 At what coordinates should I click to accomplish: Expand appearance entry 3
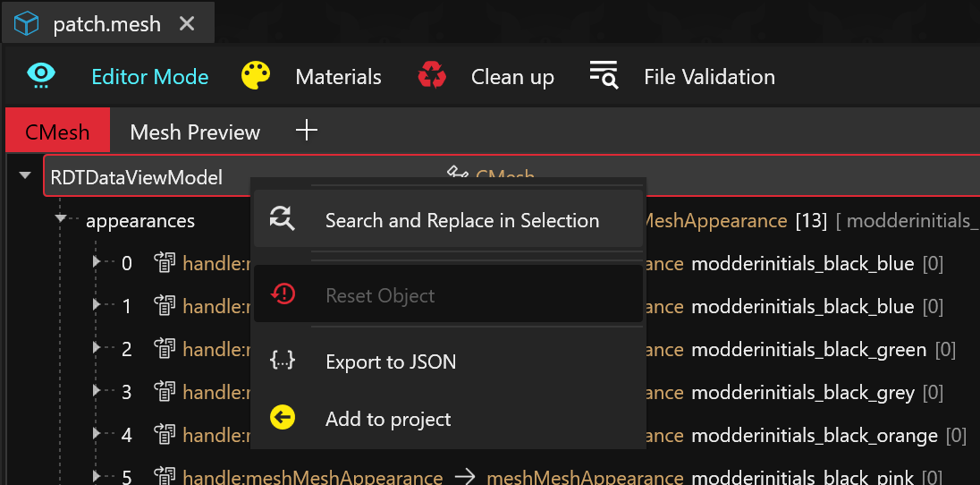97,391
